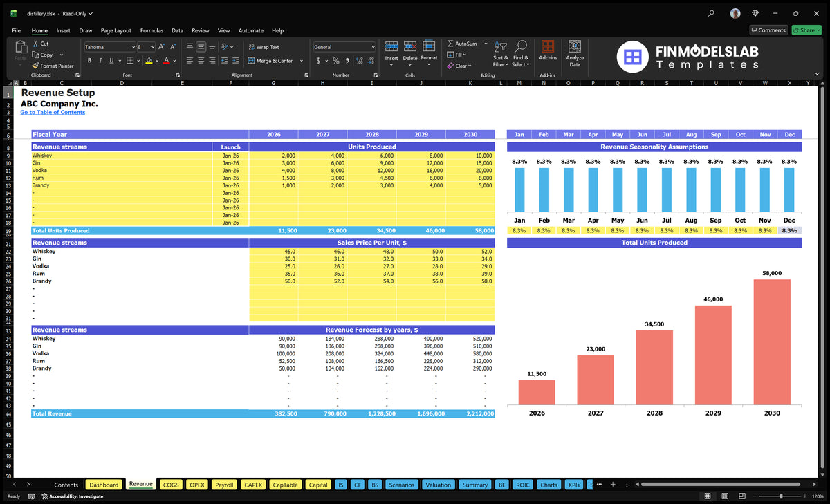
Task: Click Decrease Indent icon
Action: click(x=224, y=61)
